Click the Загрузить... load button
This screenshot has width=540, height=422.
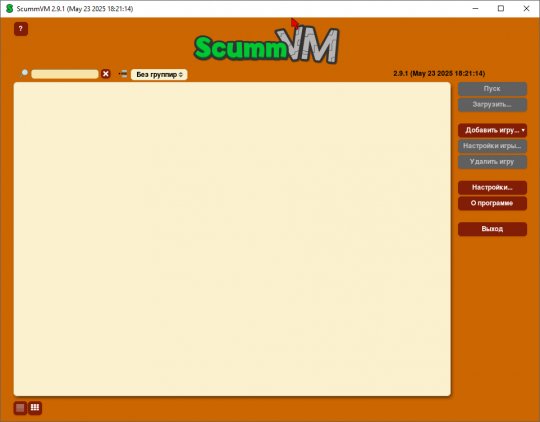pos(492,105)
